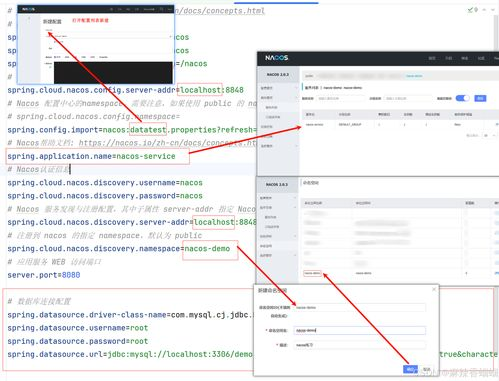Click the blue query button beside the toggle
Viewport: 499px width, 381px height.
(480, 98)
